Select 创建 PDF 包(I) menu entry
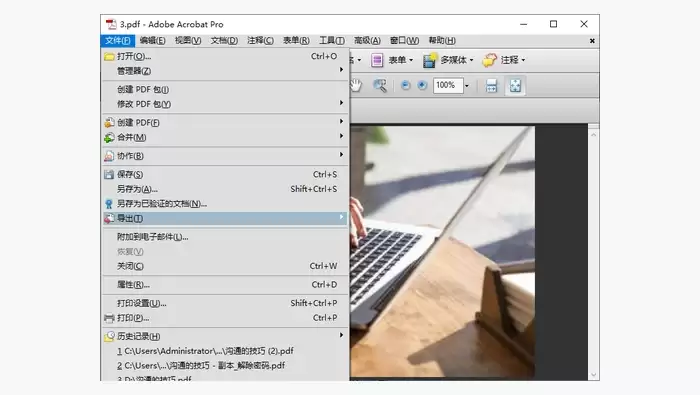This screenshot has height=395, width=700. [x=225, y=89]
